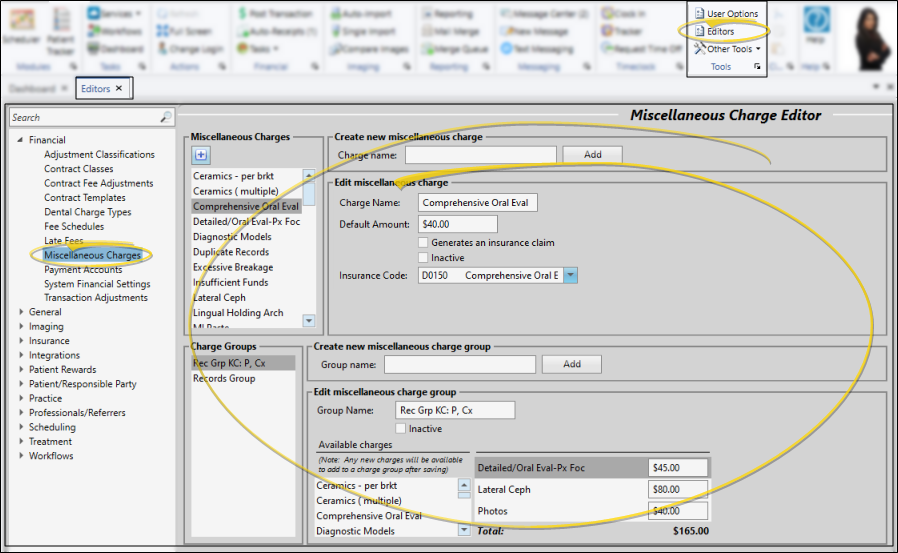
Task: Click Add button next to Group name
Action: pyautogui.click(x=571, y=365)
